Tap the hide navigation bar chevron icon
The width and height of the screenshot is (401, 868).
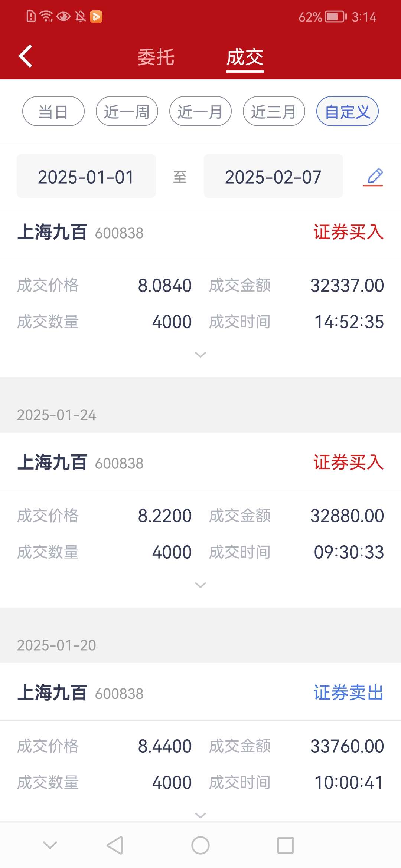tap(50, 845)
